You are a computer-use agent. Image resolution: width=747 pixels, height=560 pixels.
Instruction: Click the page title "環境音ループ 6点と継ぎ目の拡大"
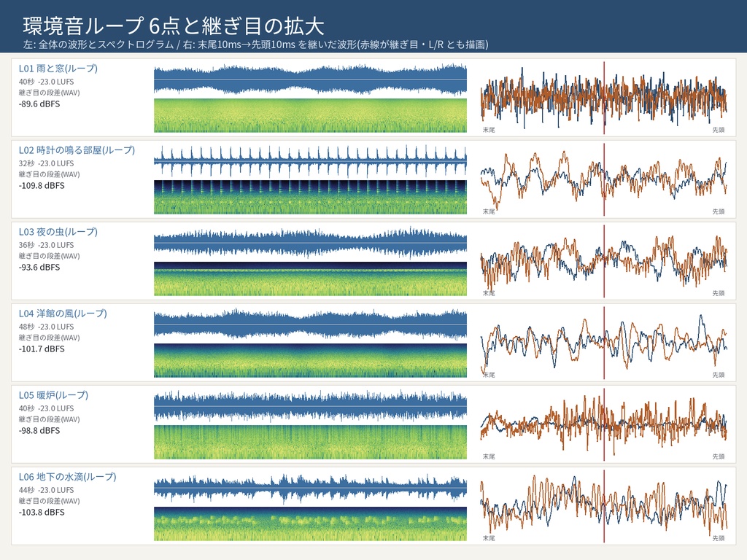point(174,26)
